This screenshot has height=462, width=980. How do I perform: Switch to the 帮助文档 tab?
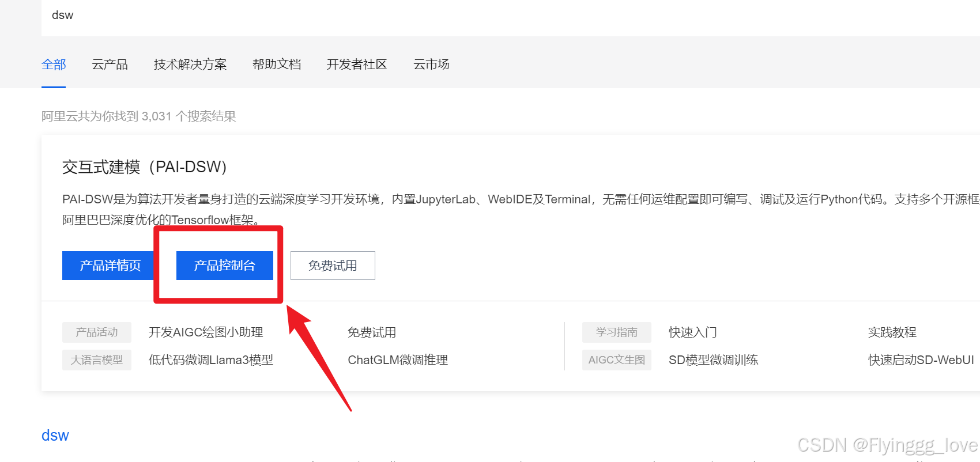pos(277,65)
